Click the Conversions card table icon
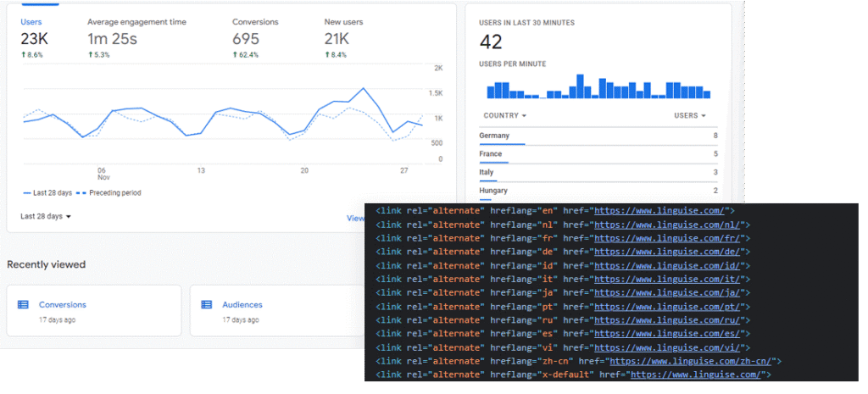Screen dimensions: 868x394 tap(23, 304)
